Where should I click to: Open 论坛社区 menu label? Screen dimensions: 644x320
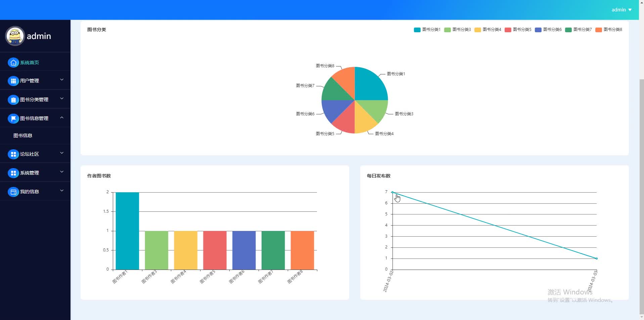tap(30, 154)
